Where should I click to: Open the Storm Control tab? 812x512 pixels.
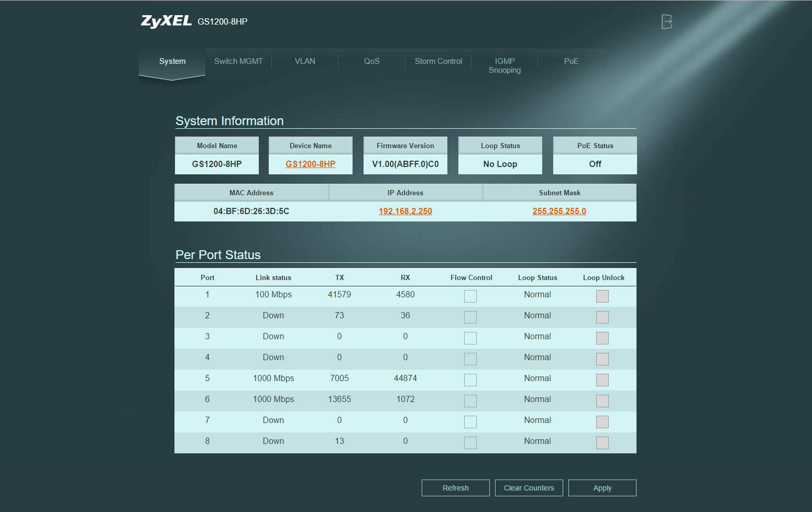click(x=438, y=61)
